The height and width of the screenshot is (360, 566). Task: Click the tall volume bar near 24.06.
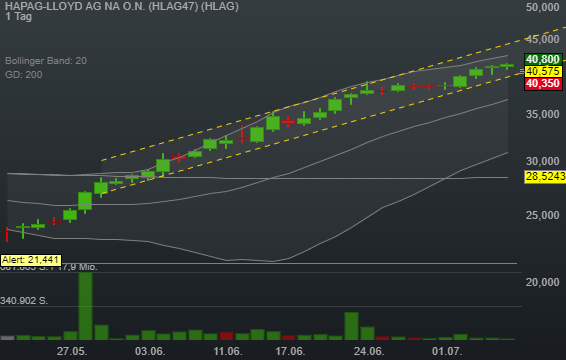coord(351,326)
